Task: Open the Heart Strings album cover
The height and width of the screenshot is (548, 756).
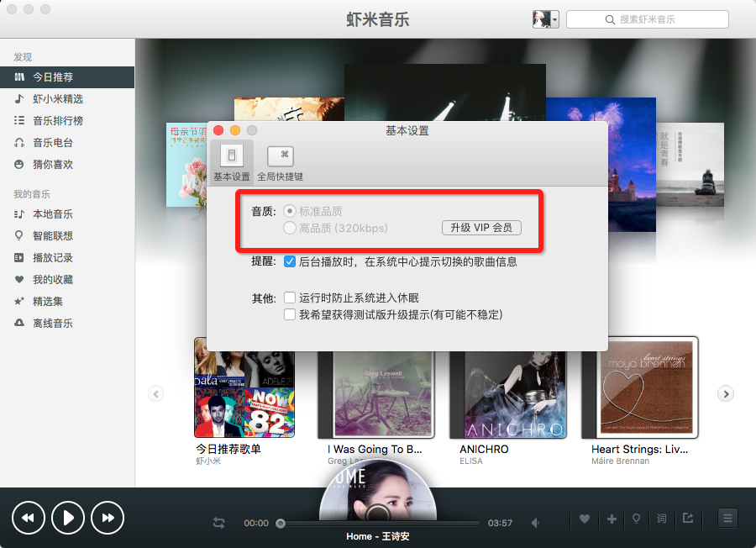Action: [x=640, y=387]
